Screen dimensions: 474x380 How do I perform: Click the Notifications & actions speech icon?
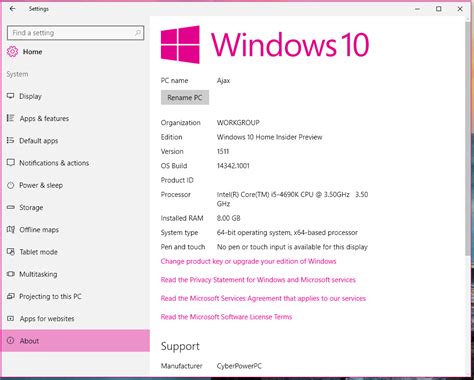point(11,163)
